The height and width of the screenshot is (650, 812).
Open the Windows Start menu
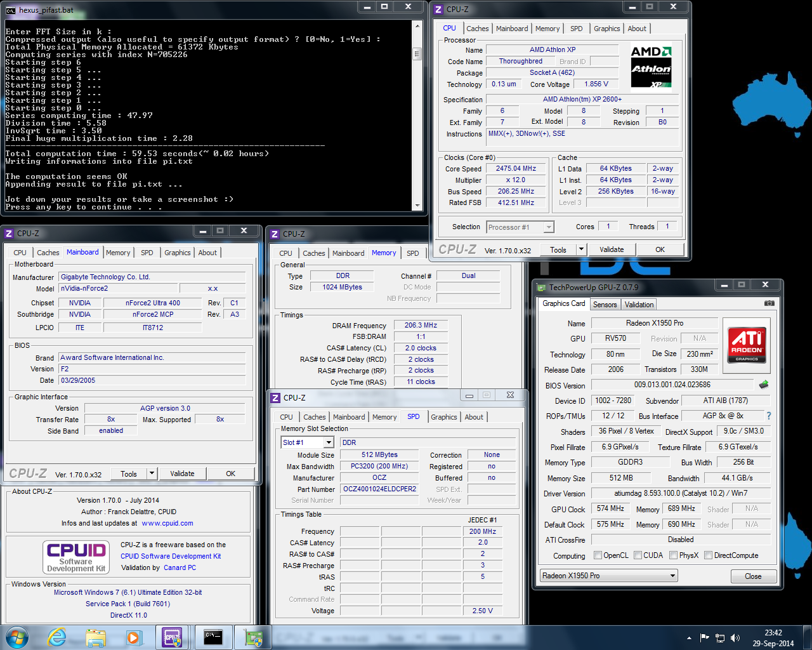(x=17, y=637)
